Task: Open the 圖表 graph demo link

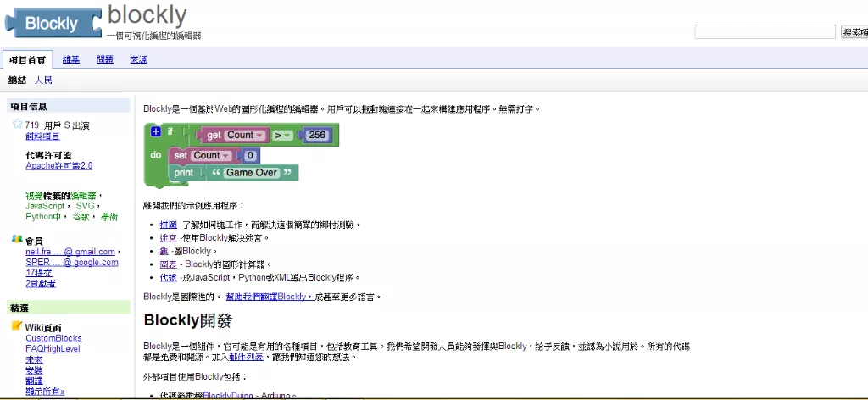Action: (x=169, y=264)
